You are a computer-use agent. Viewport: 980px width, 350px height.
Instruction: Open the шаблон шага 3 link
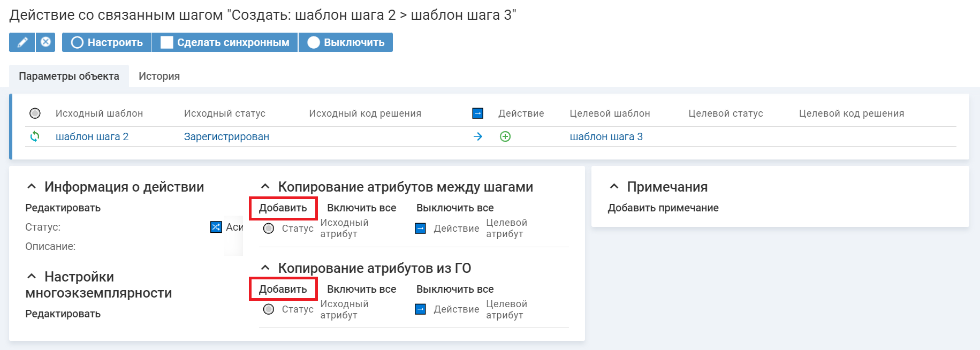tap(606, 136)
